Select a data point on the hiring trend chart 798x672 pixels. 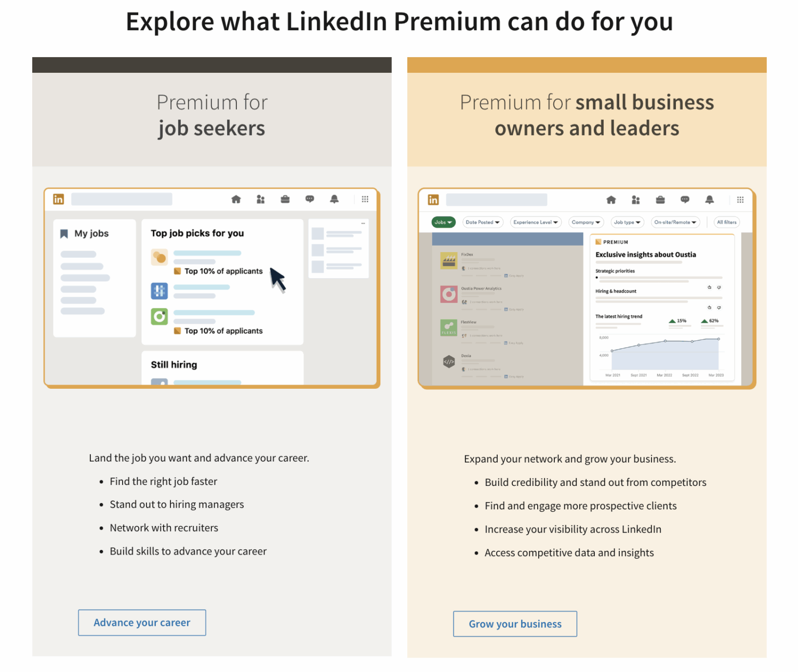tap(665, 341)
